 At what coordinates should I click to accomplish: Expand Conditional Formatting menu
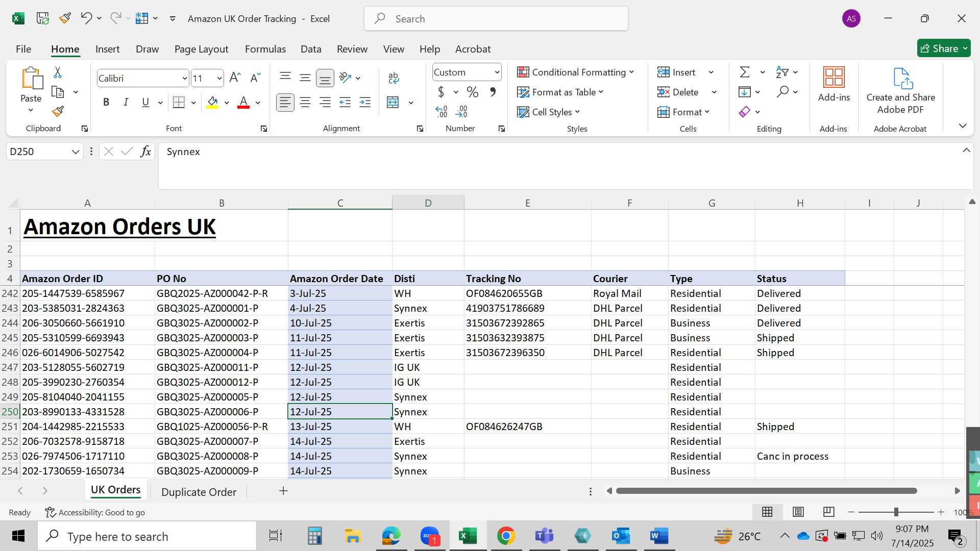click(575, 72)
